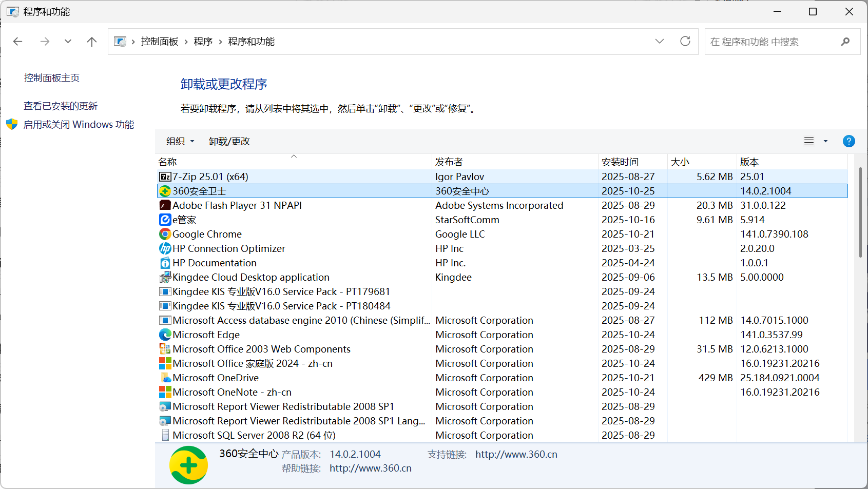The image size is (868, 489).
Task: Click the Adobe Flash Player icon
Action: 165,206
